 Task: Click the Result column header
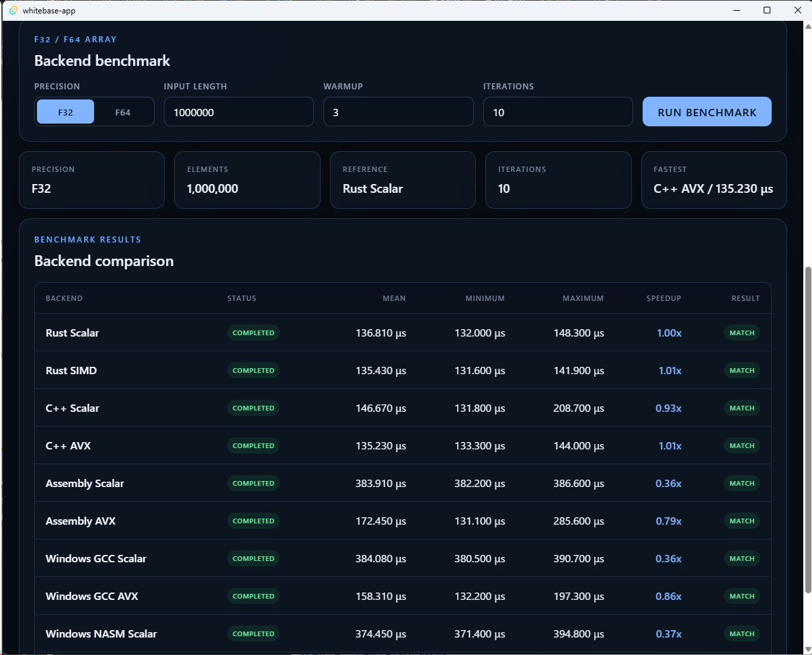(x=746, y=298)
